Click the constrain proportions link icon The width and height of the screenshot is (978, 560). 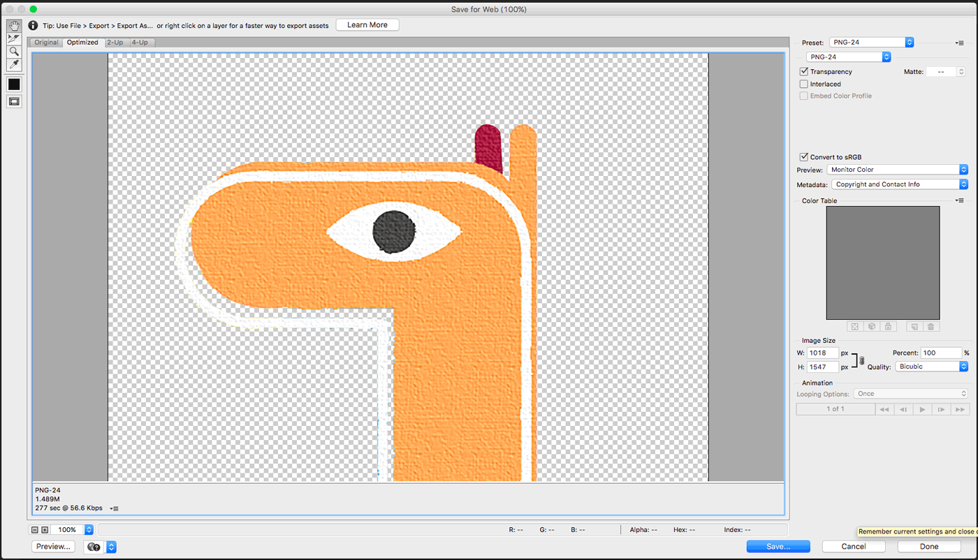[x=861, y=360]
